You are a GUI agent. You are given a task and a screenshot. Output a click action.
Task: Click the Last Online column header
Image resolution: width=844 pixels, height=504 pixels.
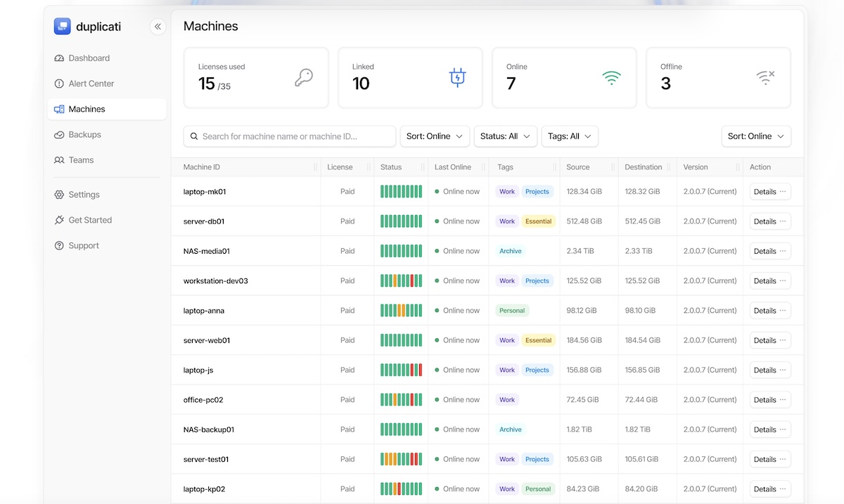coord(453,167)
